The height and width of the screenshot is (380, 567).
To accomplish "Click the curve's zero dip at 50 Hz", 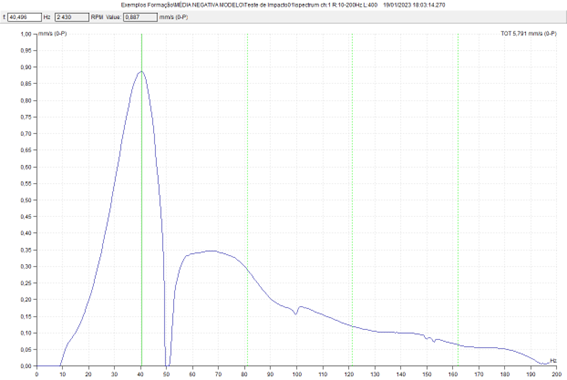I will [x=167, y=363].
